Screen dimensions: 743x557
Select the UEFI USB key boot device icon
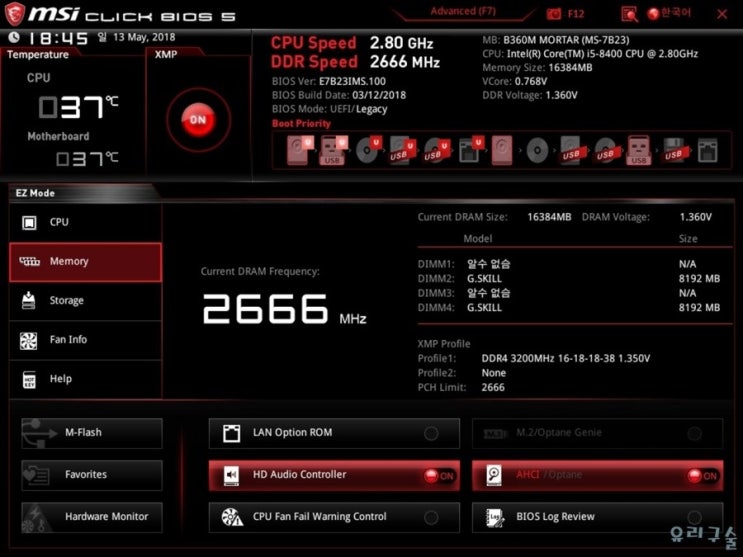(334, 150)
